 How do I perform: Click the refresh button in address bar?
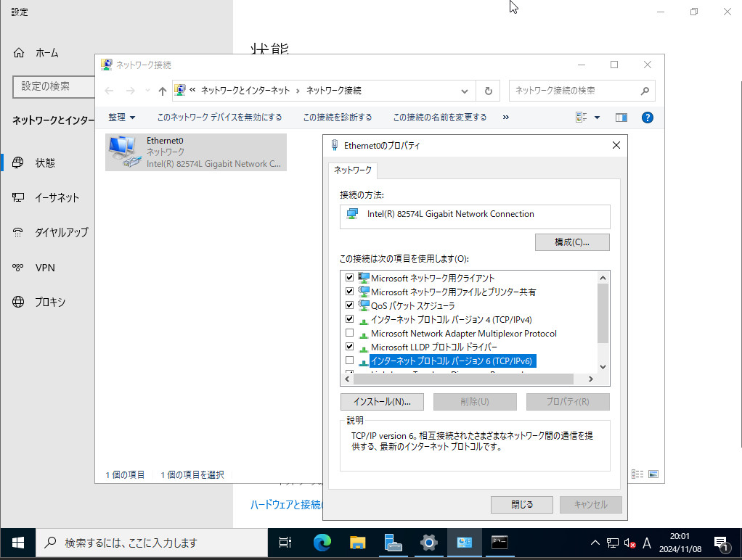pyautogui.click(x=488, y=91)
